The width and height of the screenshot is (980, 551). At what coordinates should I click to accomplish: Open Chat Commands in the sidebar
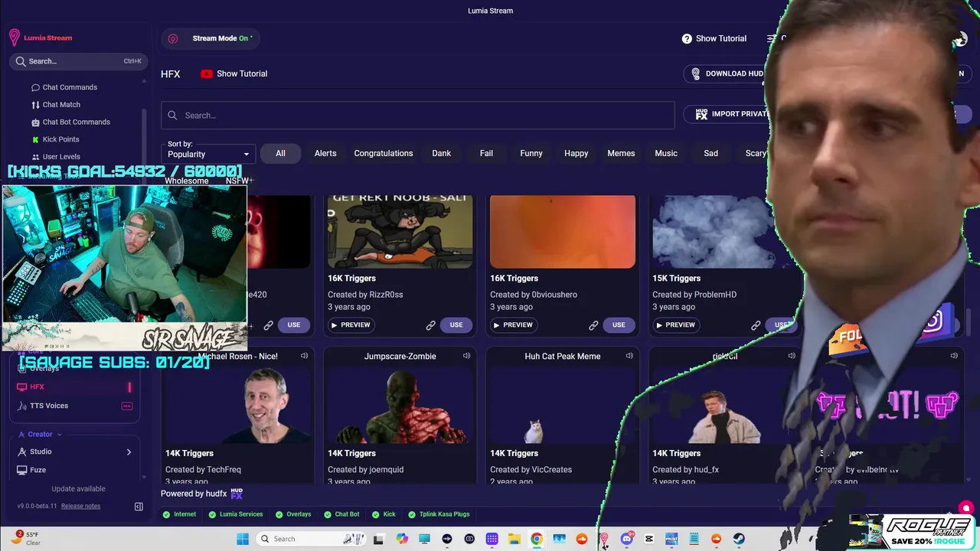tap(70, 87)
